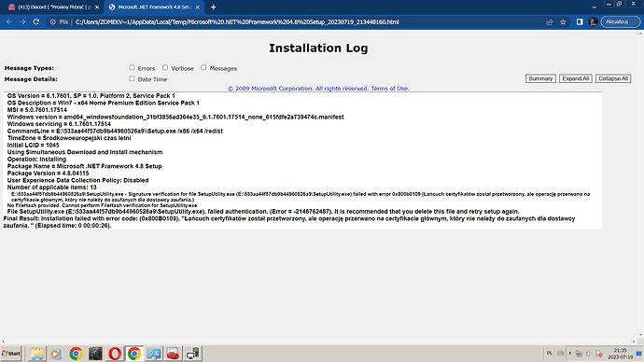Open a new tab with the plus button
Viewport: 644px width, 362px height.
tap(213, 7)
